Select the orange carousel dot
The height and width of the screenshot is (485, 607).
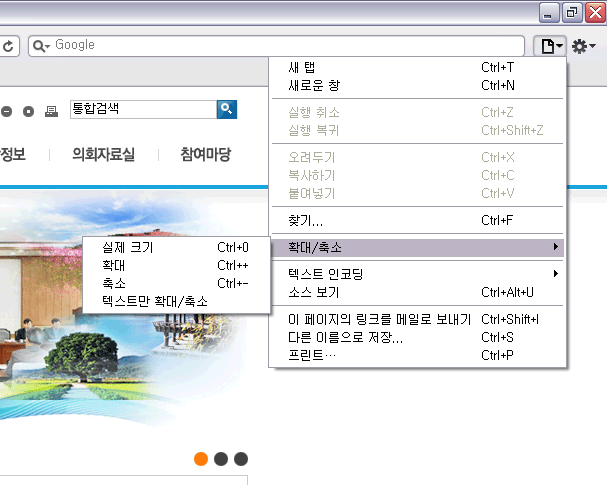201,459
